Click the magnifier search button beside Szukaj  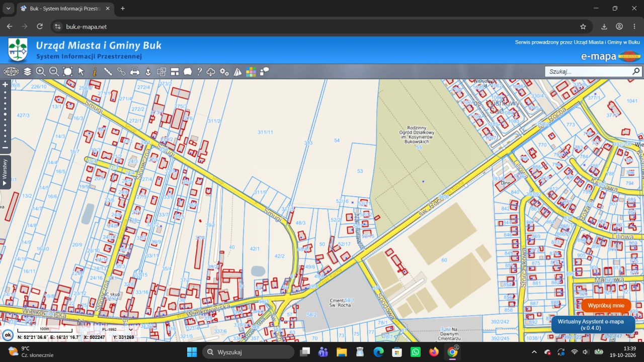(636, 71)
